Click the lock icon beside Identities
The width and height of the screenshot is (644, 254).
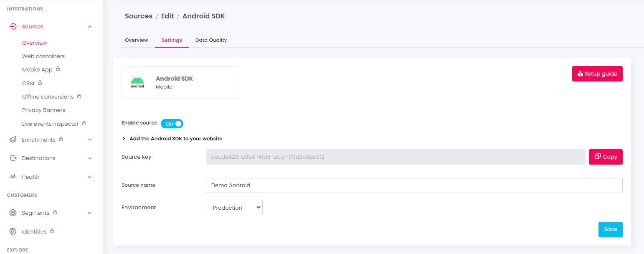52,231
